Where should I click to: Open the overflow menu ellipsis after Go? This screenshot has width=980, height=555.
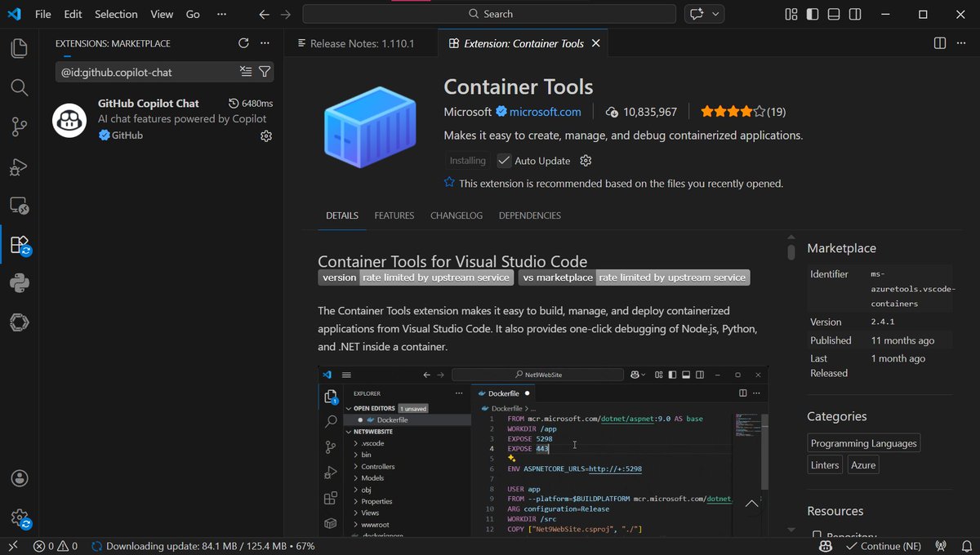(222, 14)
